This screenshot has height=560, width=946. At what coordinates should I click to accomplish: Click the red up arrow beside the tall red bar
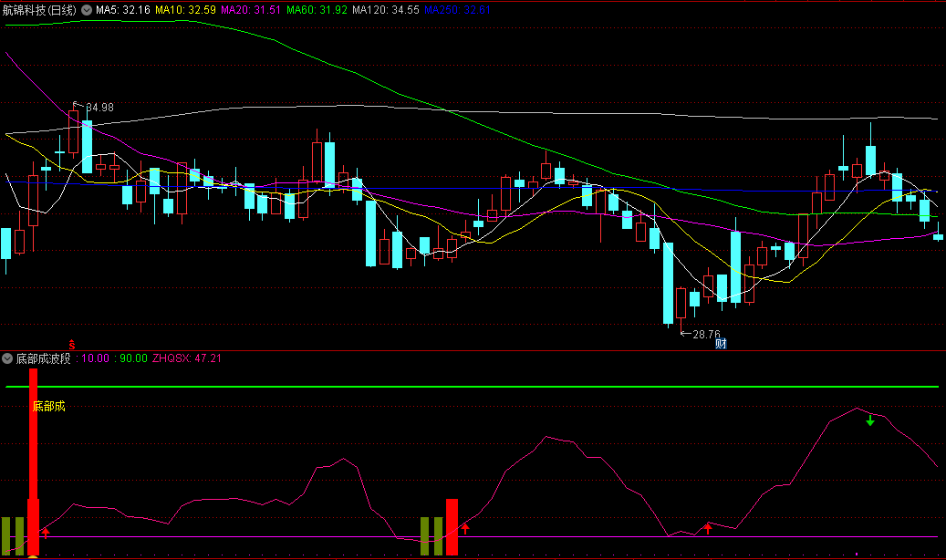pos(46,533)
